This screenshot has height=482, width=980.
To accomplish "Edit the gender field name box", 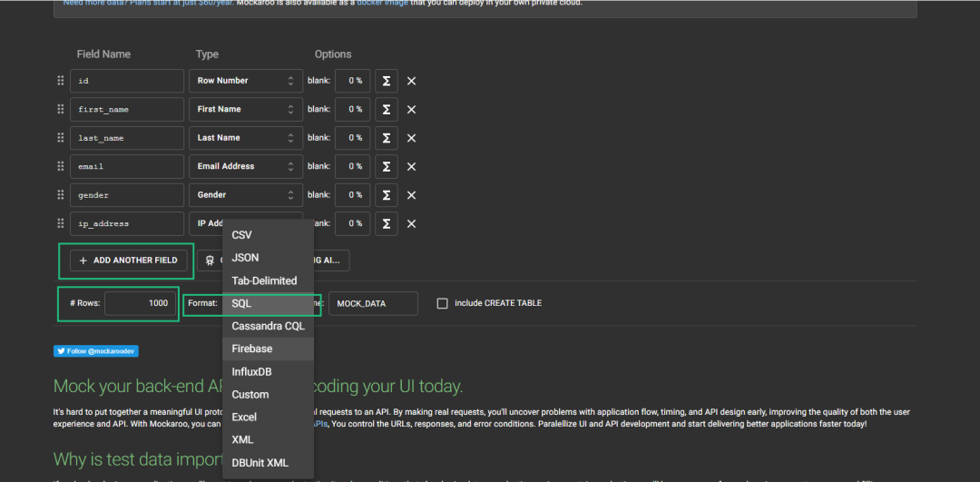I will tap(127, 195).
